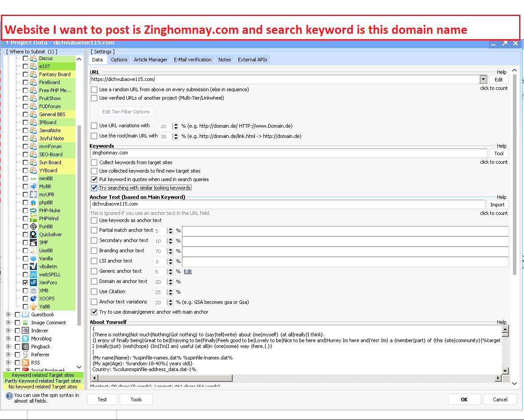Click the About Yourself horizontal scrollbar

click(x=165, y=378)
